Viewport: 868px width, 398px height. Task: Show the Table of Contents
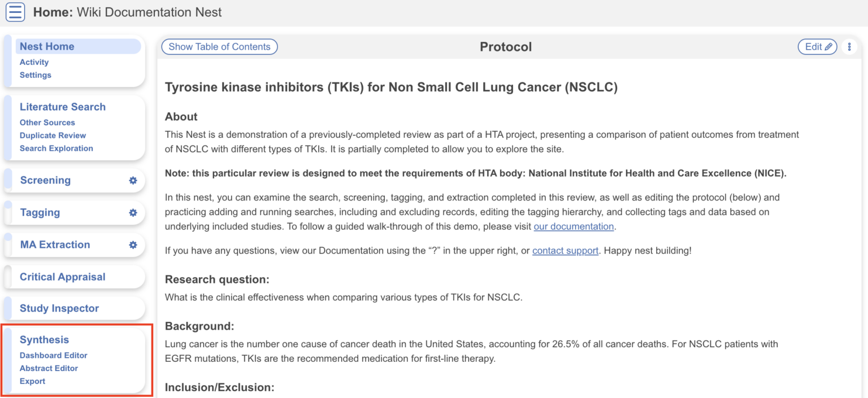(219, 47)
